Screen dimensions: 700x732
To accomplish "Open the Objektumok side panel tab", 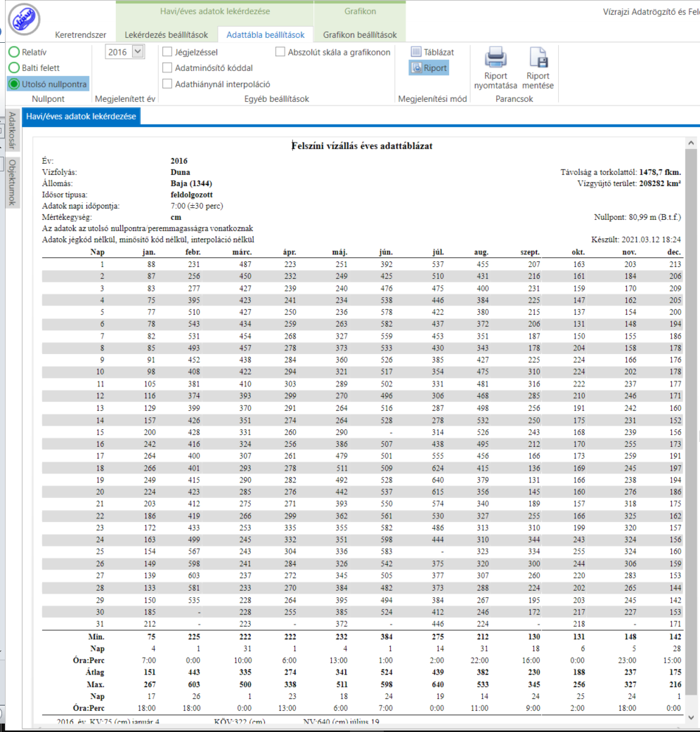I will [12, 182].
